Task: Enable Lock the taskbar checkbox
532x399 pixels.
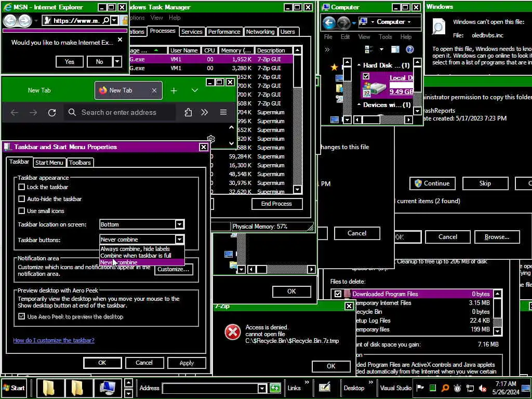Action: pyautogui.click(x=22, y=187)
